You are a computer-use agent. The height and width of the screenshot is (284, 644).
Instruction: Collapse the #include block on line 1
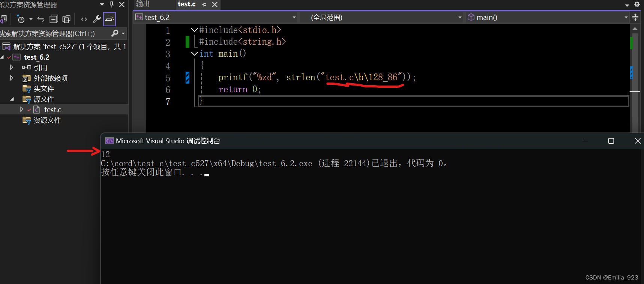[194, 30]
